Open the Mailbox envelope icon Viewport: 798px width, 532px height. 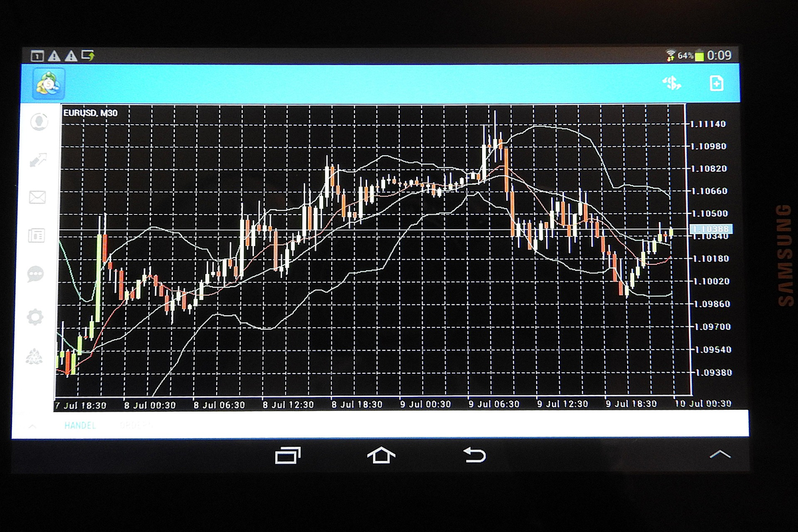click(37, 197)
